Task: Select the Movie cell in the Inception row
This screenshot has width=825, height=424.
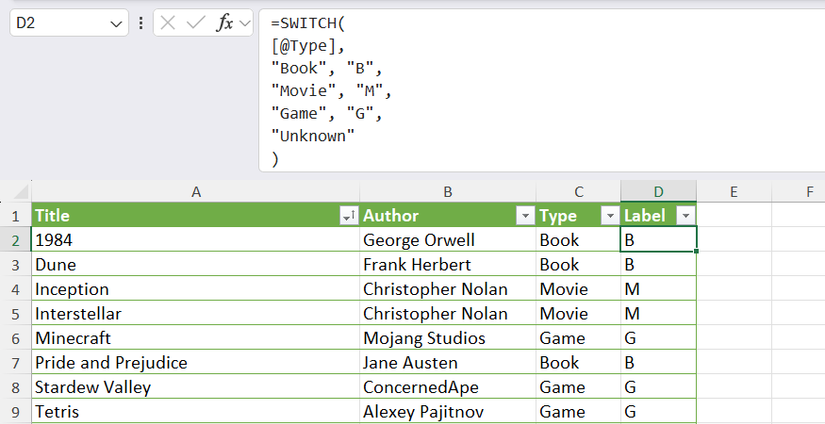Action: 578,289
